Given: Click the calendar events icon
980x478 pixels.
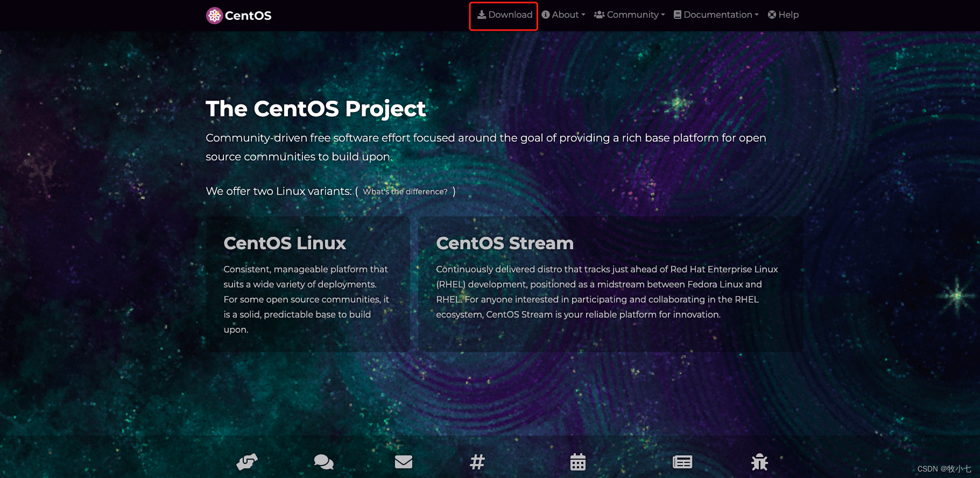Looking at the screenshot, I should pyautogui.click(x=578, y=462).
